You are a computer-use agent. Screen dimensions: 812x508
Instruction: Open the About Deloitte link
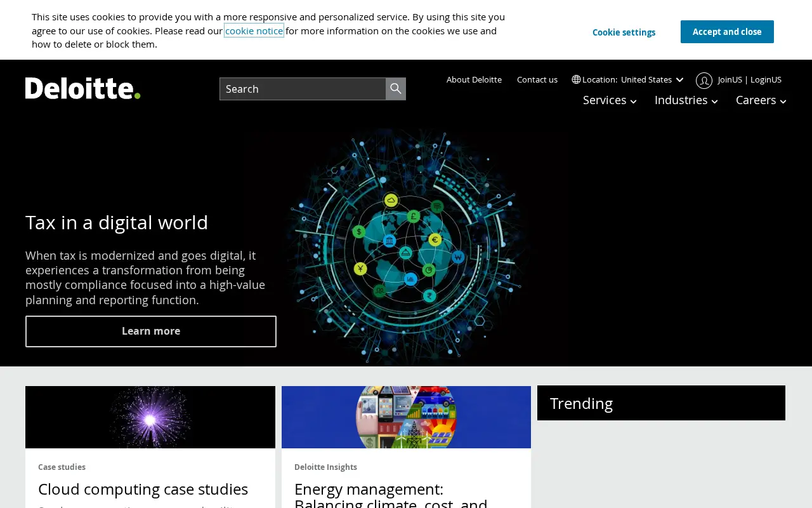[x=474, y=79]
